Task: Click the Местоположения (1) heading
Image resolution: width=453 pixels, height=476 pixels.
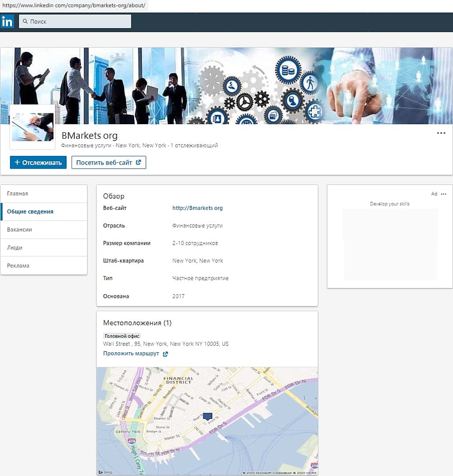Action: (137, 323)
